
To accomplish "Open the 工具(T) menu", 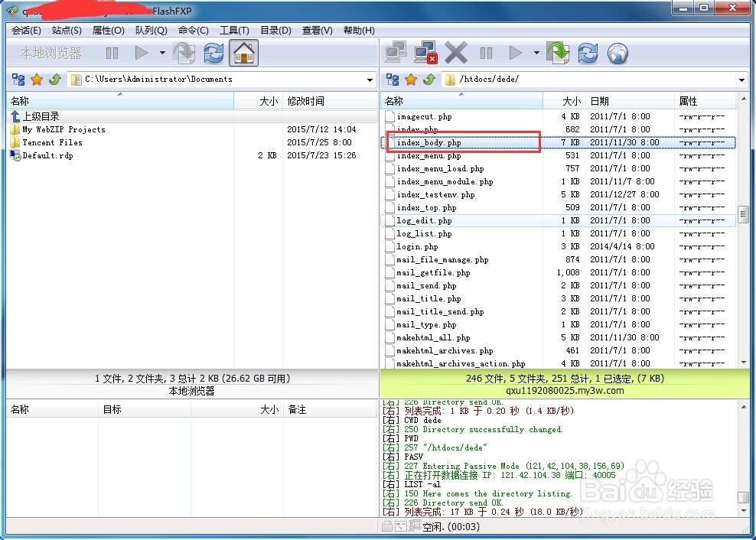I will (234, 31).
